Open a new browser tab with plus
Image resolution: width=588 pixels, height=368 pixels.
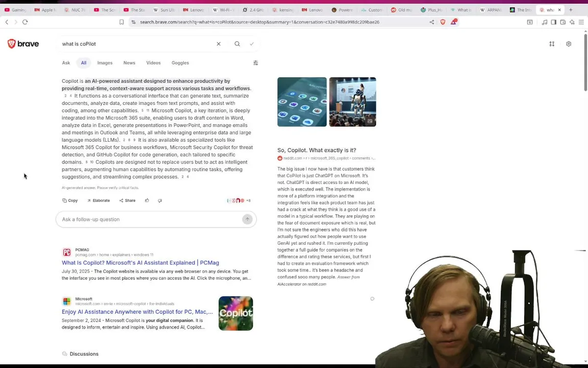tap(571, 10)
